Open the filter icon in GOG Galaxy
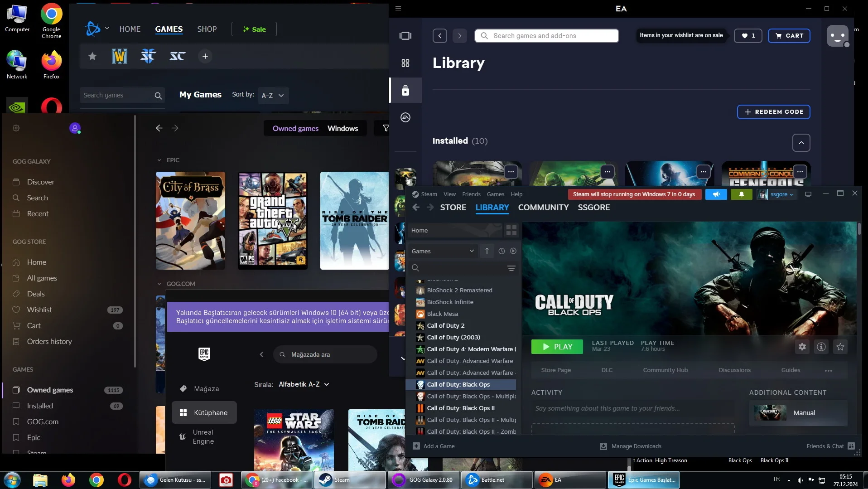 386,128
